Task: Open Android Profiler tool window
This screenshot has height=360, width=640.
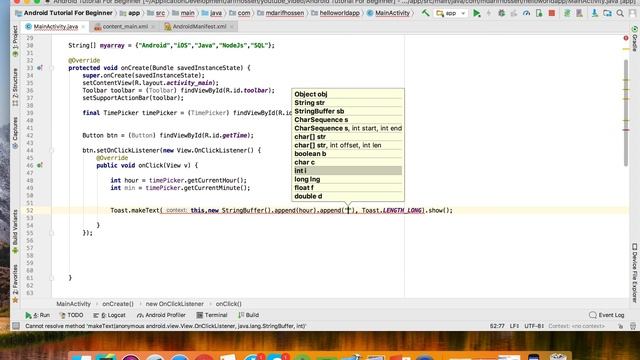Action: (x=161, y=315)
